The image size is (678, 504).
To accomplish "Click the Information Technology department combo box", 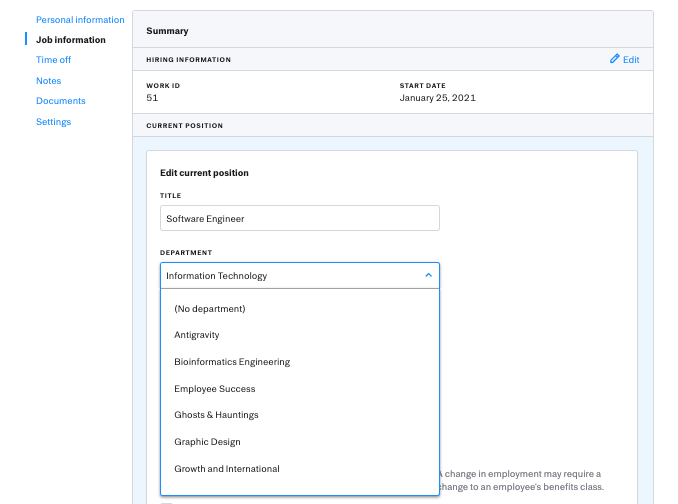I will 300,275.
